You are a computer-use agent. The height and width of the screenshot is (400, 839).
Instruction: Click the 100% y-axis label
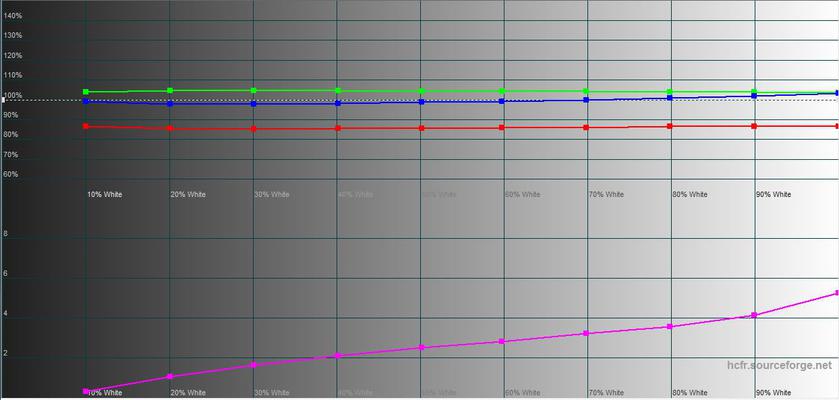(13, 96)
